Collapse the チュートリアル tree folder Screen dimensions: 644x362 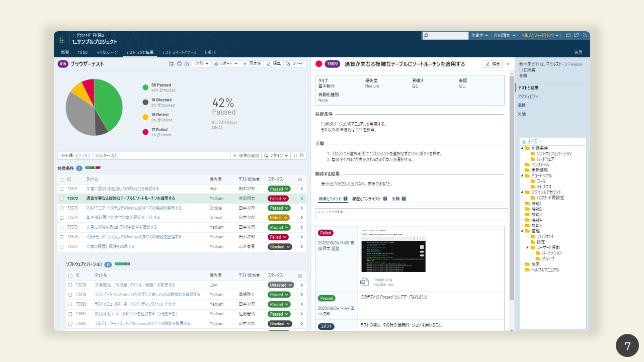click(x=522, y=176)
